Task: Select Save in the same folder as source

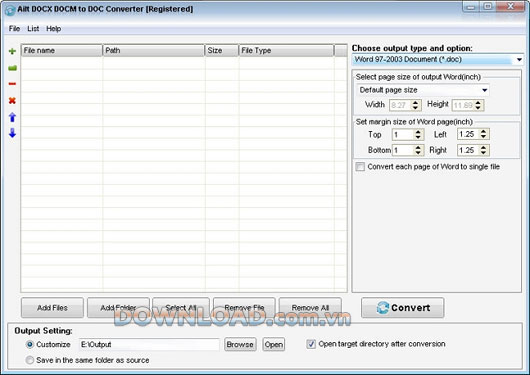Action: point(30,360)
